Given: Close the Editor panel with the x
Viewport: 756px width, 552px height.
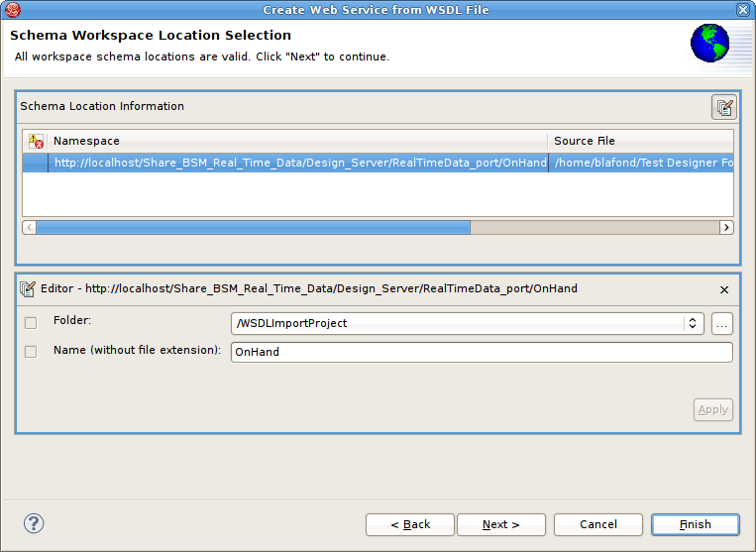Looking at the screenshot, I should coord(724,289).
